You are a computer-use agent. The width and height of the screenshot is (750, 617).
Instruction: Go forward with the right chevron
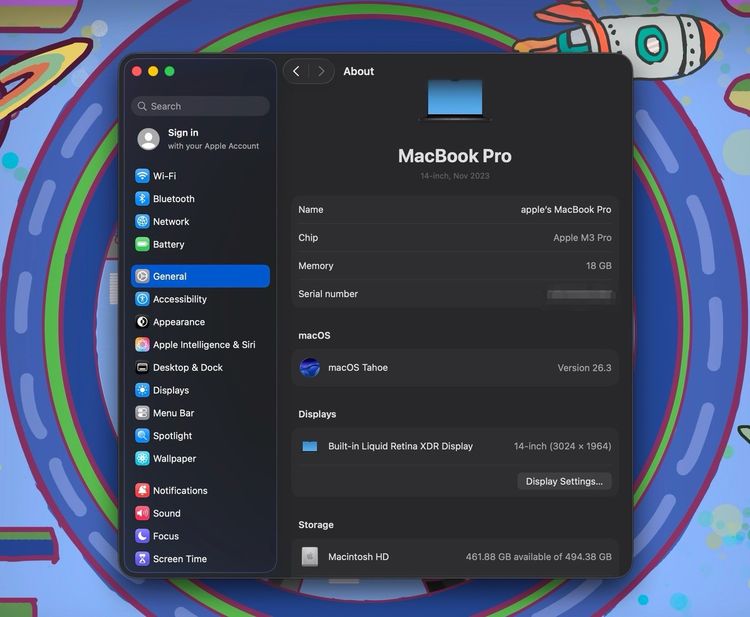coord(321,71)
